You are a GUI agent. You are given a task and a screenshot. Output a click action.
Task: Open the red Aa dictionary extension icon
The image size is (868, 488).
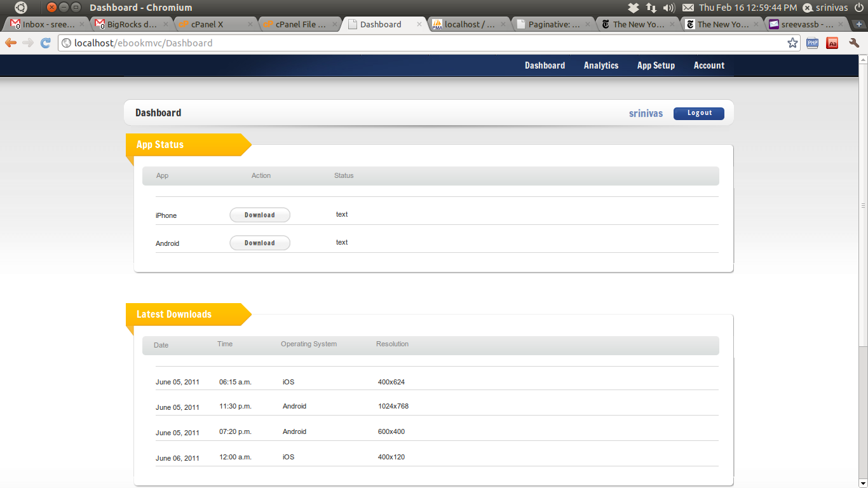click(x=832, y=43)
